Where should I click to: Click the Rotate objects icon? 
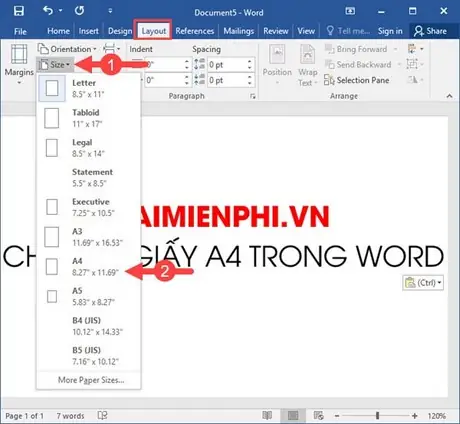pos(415,80)
